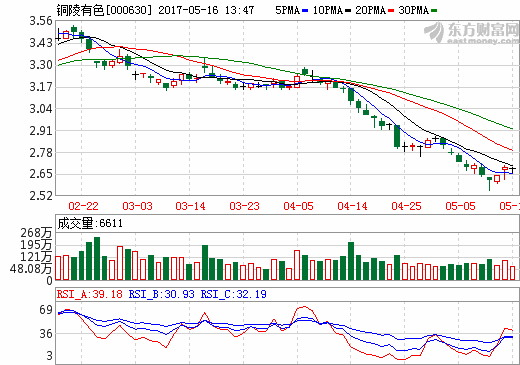Click the 10PMA legend label
The width and height of the screenshot is (520, 365).
328,10
